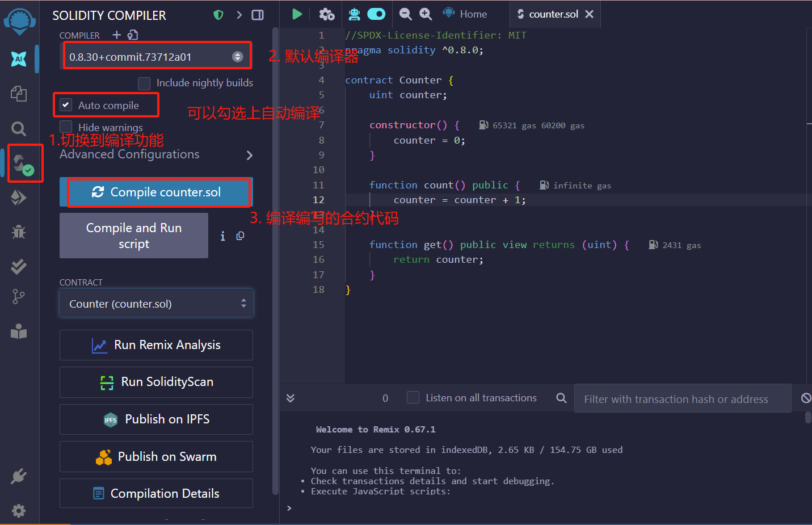The width and height of the screenshot is (812, 525).
Task: Open the compiler version dropdown 0.8.30
Action: point(156,56)
